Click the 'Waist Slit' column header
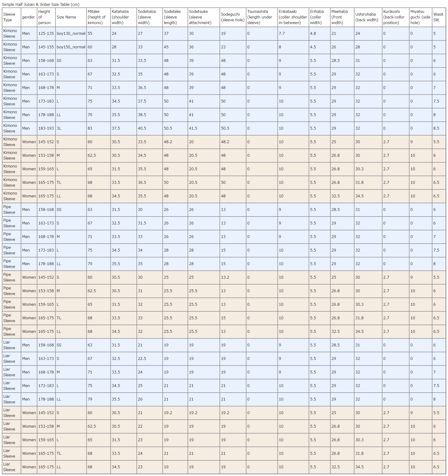Screen dimensions: 448x476 [438, 17]
